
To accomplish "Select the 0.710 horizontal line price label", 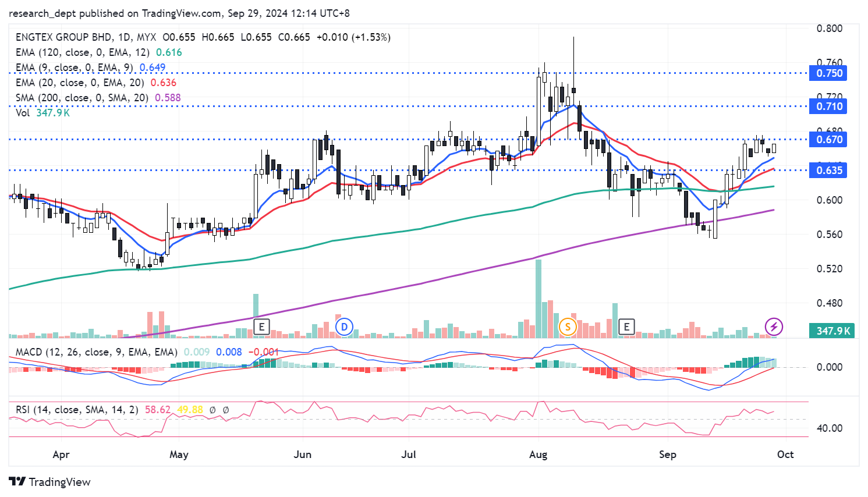I will [x=829, y=106].
